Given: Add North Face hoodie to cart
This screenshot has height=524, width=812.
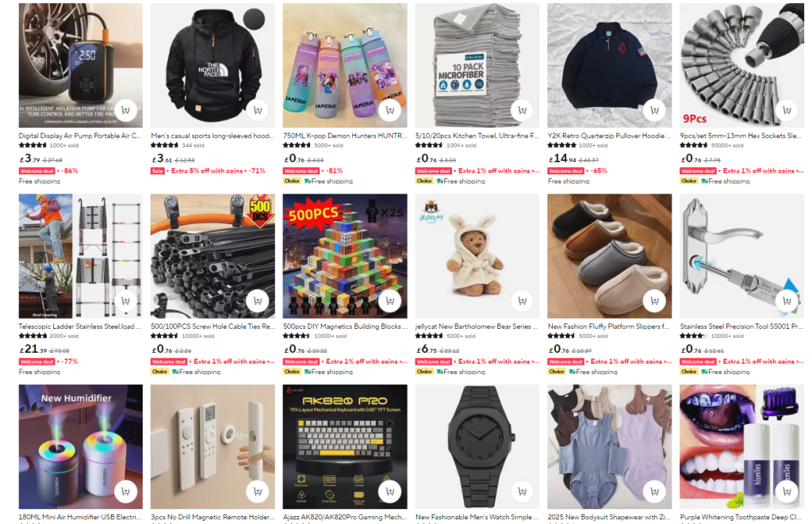Looking at the screenshot, I should pos(258,110).
